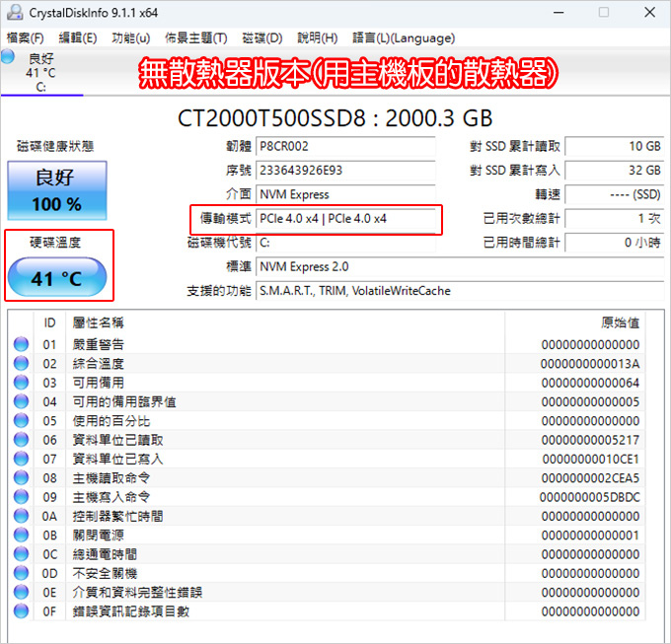Minimize the CrystalDiskInfo window

559,13
